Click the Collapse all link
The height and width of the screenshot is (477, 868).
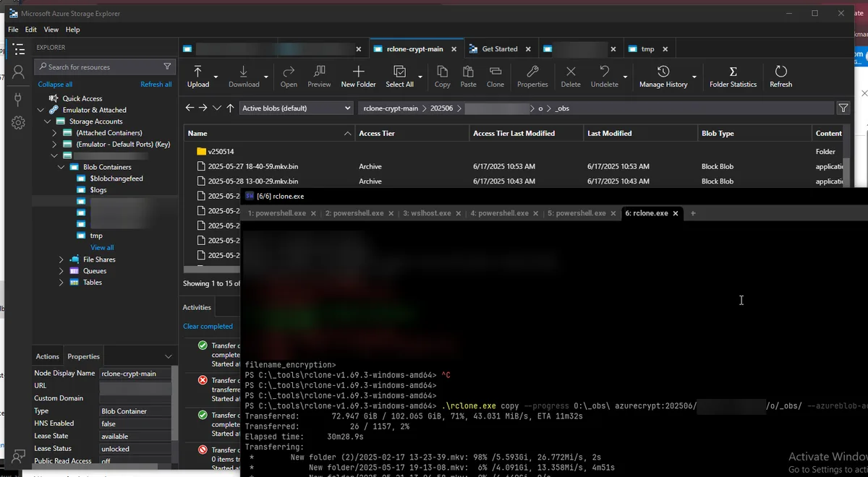coord(55,85)
